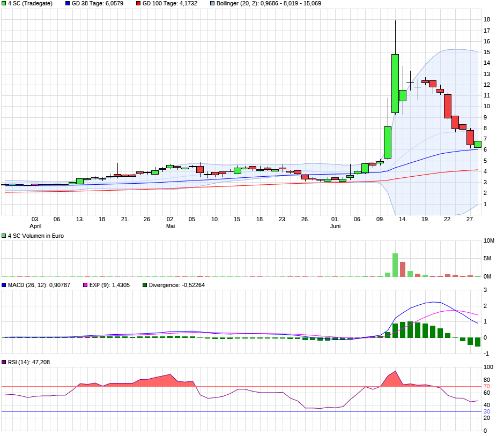Click the April month label on the date axis
Viewport: 504px width, 436px height.
(35, 227)
